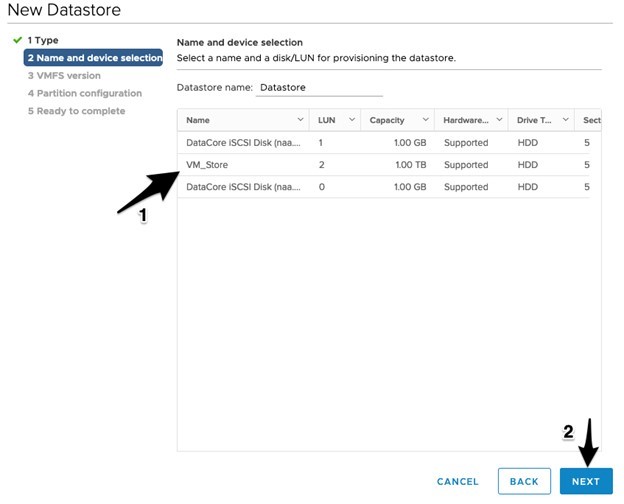
Task: Select step 2 Name and device selection
Action: point(94,58)
